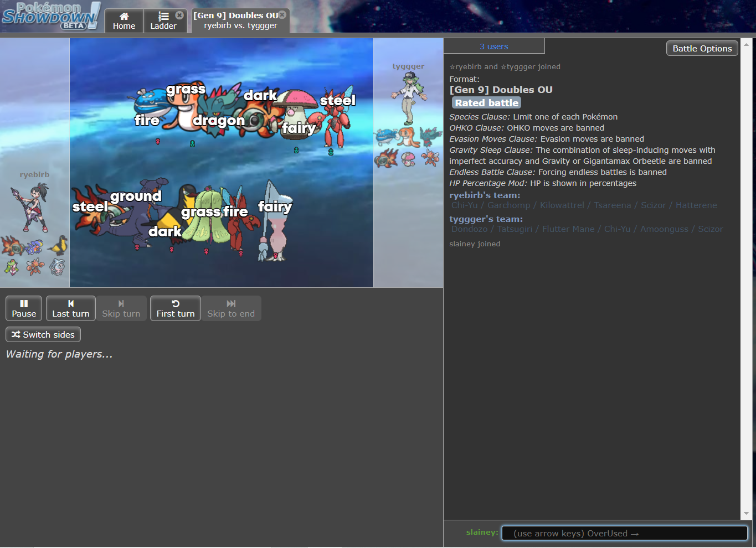Image resolution: width=756 pixels, height=548 pixels.
Task: Select tyggger's Dondozo team icon
Action: 385,137
